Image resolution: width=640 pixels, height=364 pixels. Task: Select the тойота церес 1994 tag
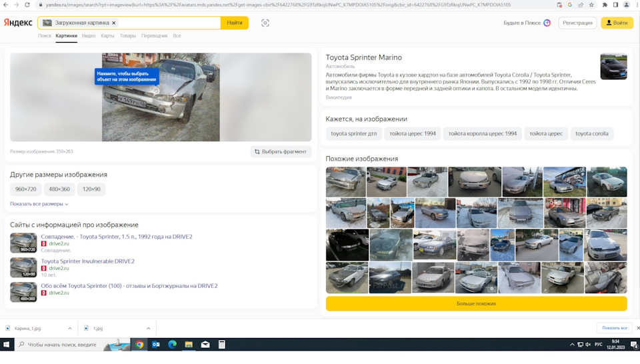(x=412, y=133)
